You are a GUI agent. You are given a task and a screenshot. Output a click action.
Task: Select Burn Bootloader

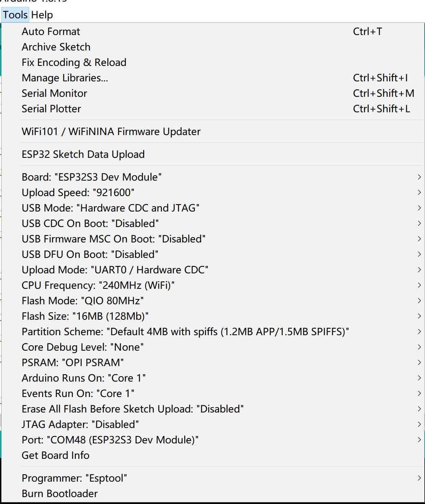click(213, 493)
